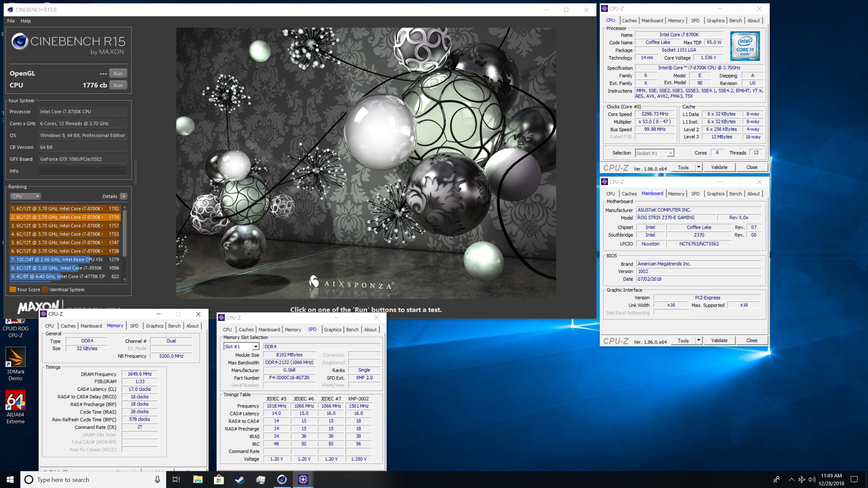Open the Cinebench Details arrow button
The width and height of the screenshot is (868, 488).
pos(124,196)
